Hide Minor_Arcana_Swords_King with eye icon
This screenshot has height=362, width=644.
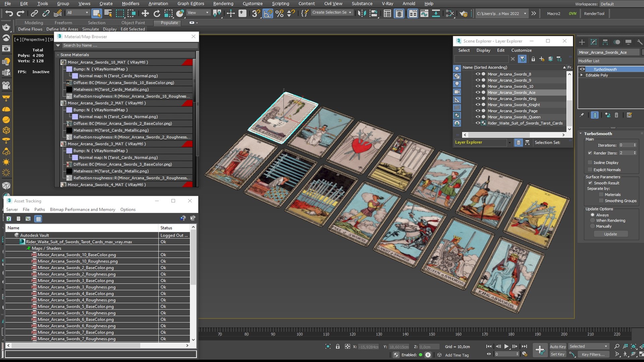coord(478,99)
